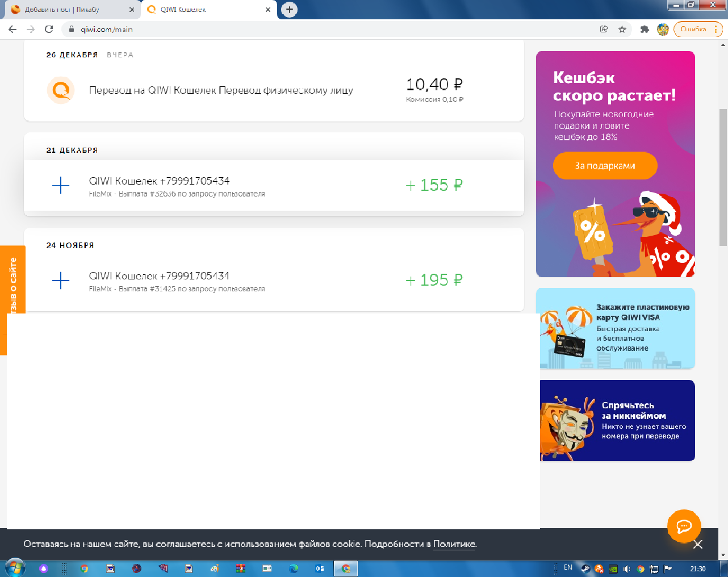The height and width of the screenshot is (577, 728).
Task: Open the WinRAR taskbar icon
Action: point(241,568)
